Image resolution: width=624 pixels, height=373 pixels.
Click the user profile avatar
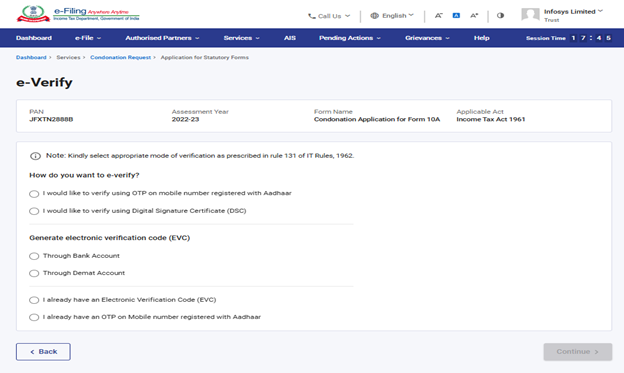point(530,15)
